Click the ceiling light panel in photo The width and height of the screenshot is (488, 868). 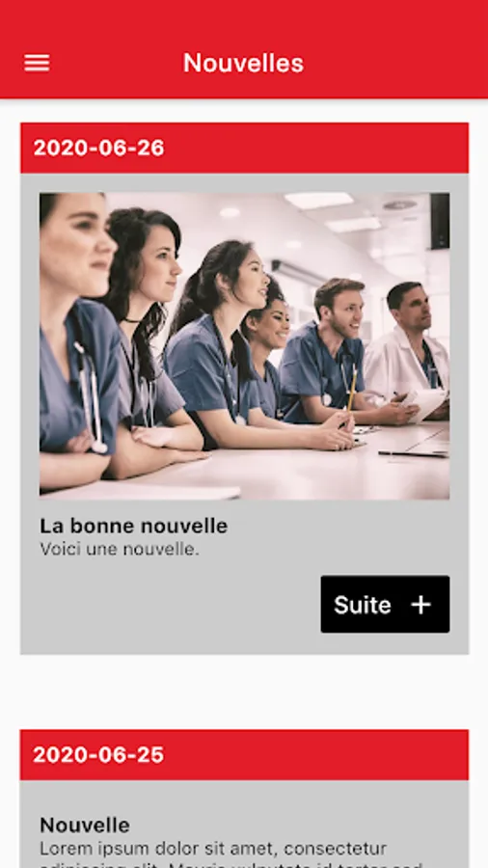click(319, 200)
